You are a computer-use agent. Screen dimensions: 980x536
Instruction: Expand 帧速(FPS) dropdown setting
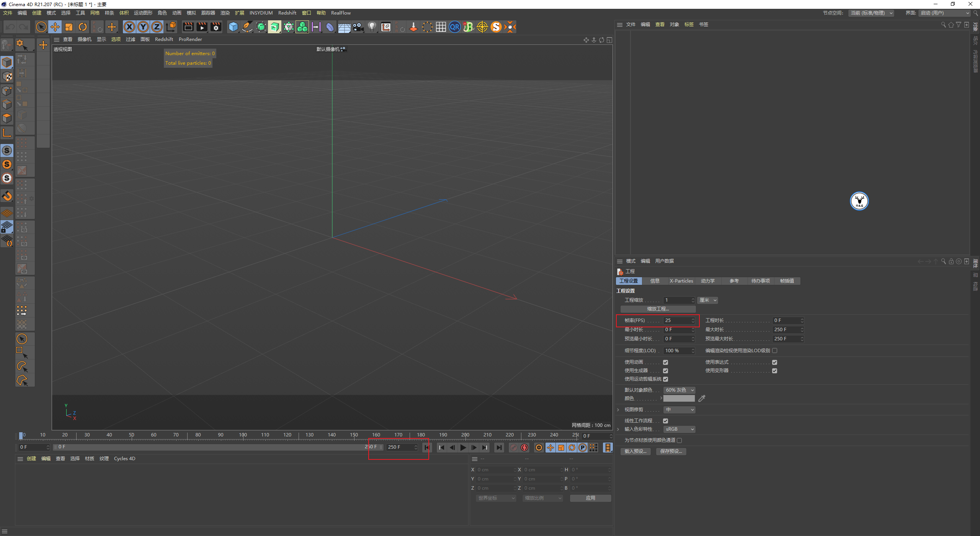point(694,320)
